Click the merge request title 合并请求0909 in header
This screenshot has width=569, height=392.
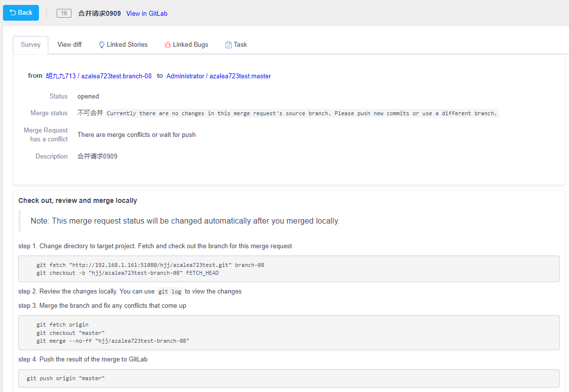point(99,14)
